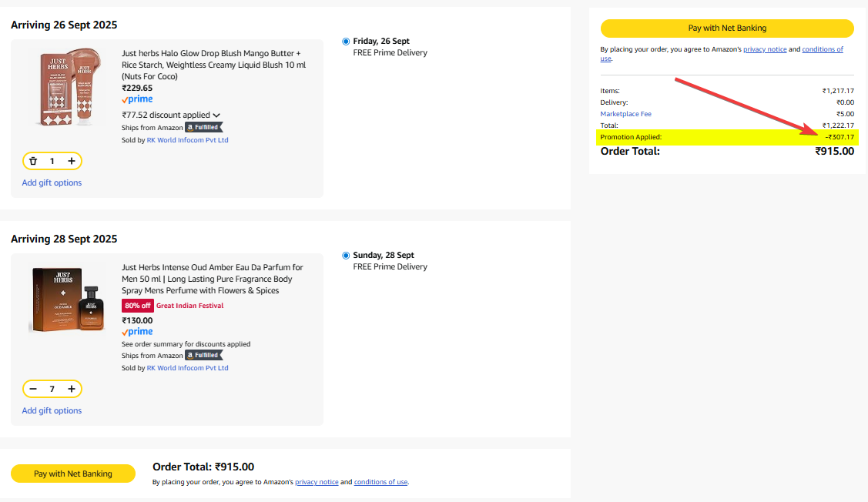Click the Items amount ₹1,217.17
Screen dimensions: 868x502
[838, 91]
